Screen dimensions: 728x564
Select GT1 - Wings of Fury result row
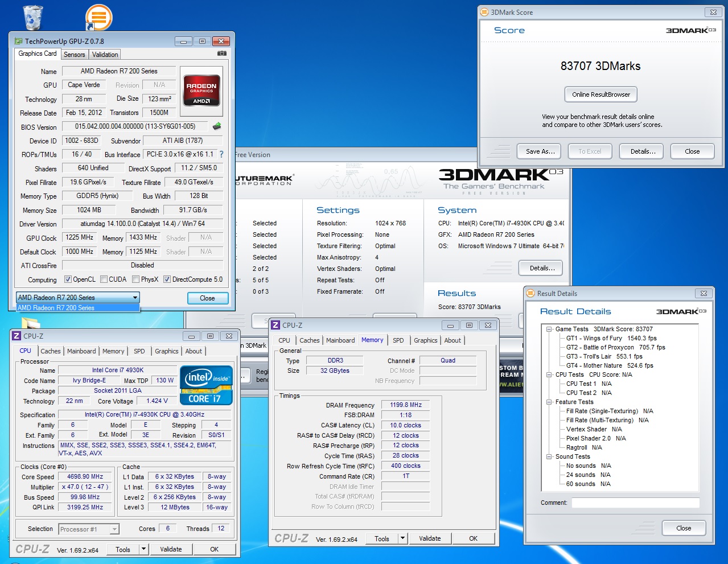click(611, 338)
